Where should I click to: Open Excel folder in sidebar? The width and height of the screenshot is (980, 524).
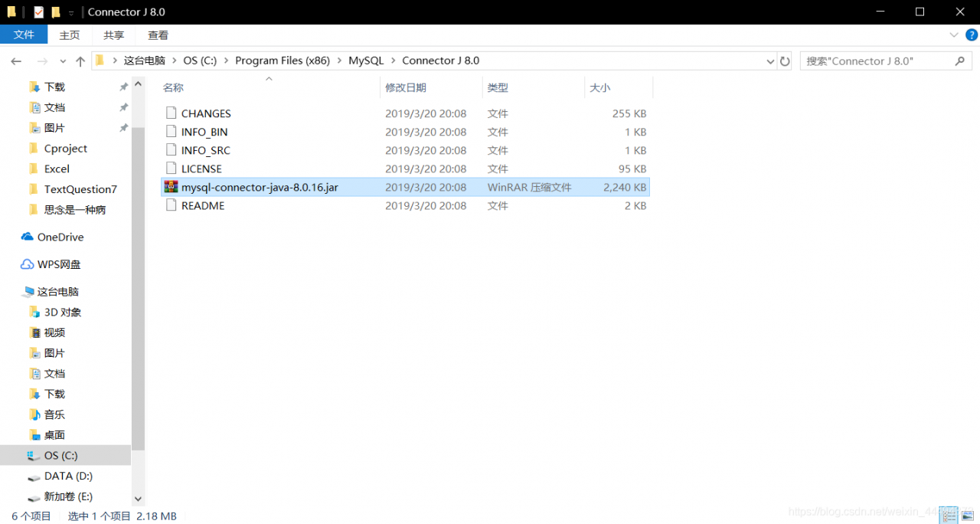click(x=57, y=169)
